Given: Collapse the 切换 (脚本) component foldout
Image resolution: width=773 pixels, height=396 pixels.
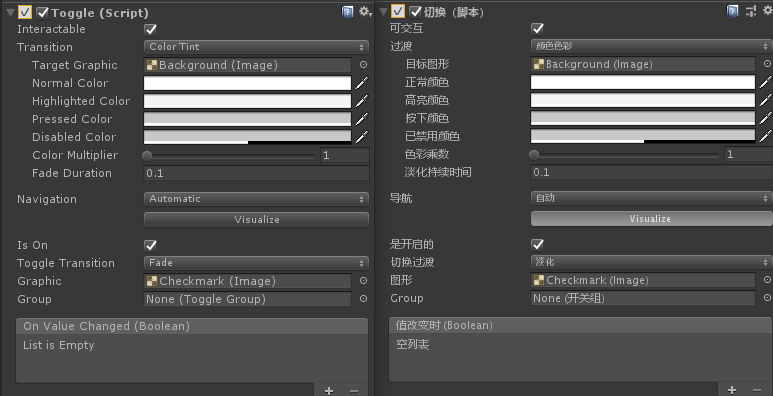Looking at the screenshot, I should point(383,12).
